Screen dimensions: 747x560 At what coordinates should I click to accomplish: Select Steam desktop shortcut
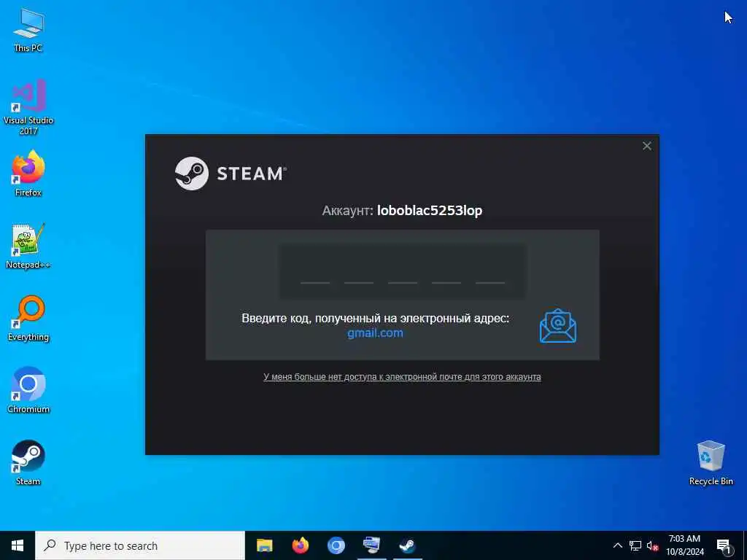[28, 463]
